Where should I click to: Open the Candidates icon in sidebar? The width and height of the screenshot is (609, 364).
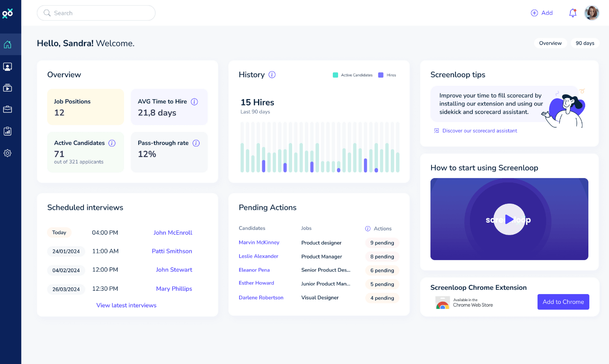[8, 67]
